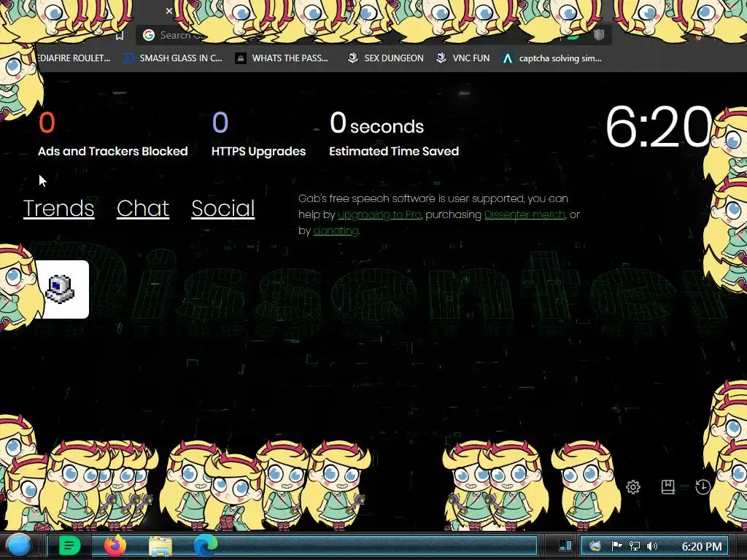Open the taskbar clock showing 6:20 PM
Screen dimensions: 747x560
coord(702,546)
